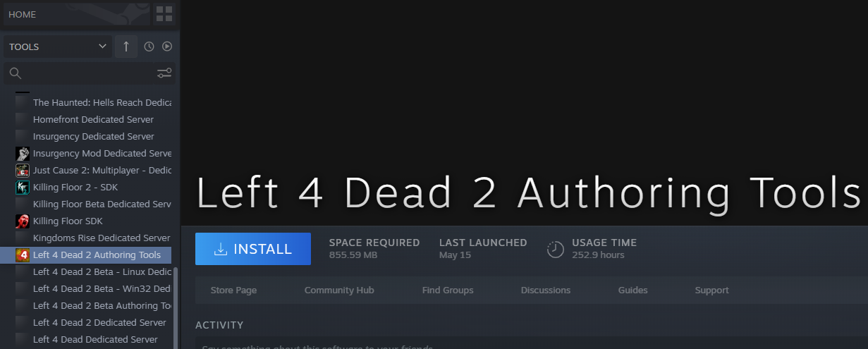The width and height of the screenshot is (868, 349).
Task: Open the TOOLS category dropdown
Action: coord(57,47)
